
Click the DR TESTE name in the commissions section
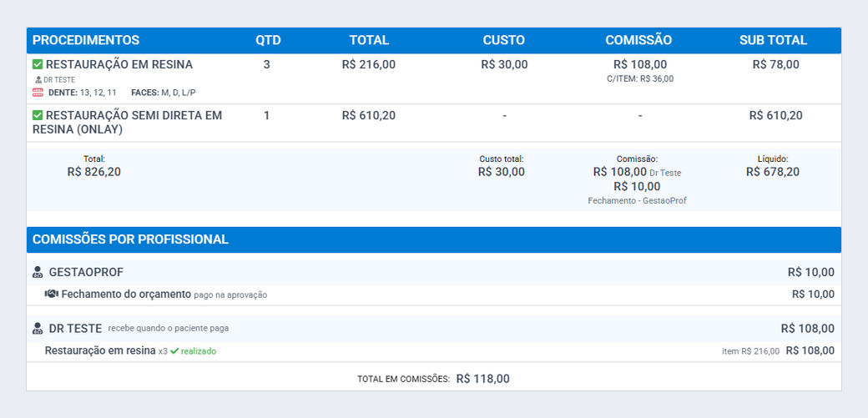[x=75, y=329]
